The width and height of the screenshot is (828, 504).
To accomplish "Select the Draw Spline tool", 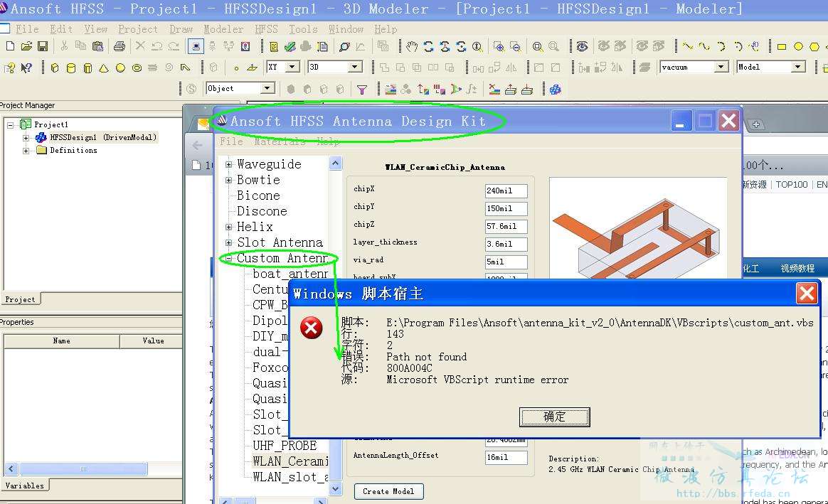I will (x=704, y=46).
